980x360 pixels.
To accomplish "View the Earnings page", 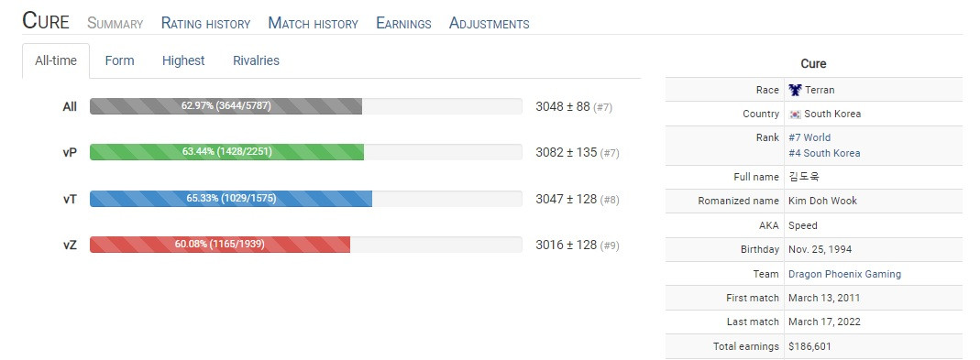I will 403,24.
